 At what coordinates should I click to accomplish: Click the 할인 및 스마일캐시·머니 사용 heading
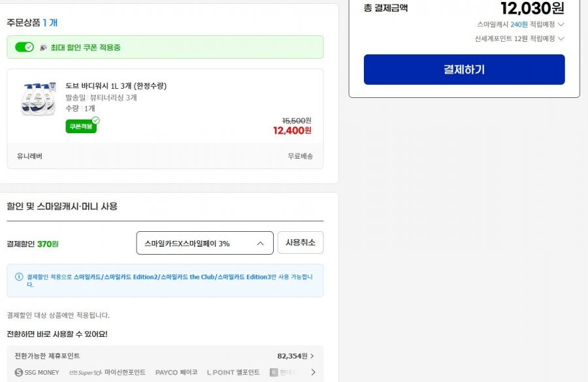coord(62,206)
